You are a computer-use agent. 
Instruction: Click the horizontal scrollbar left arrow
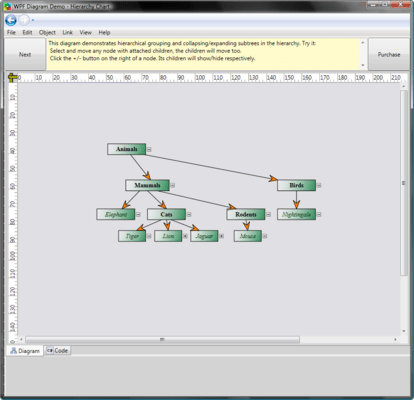21,339
